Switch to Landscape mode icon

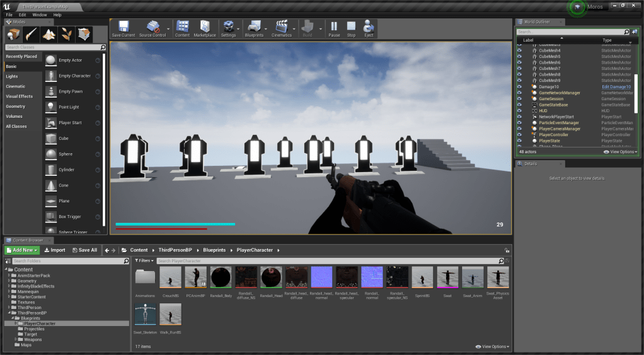tap(49, 34)
